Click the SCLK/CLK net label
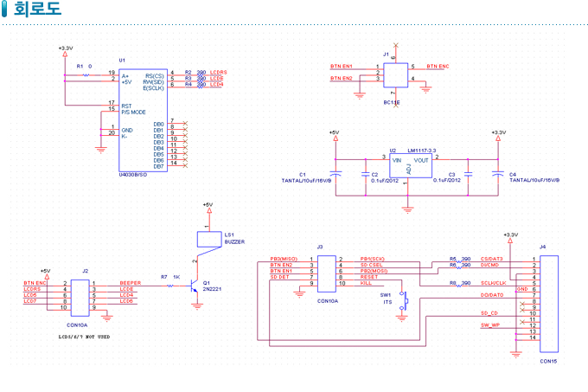 (493, 283)
